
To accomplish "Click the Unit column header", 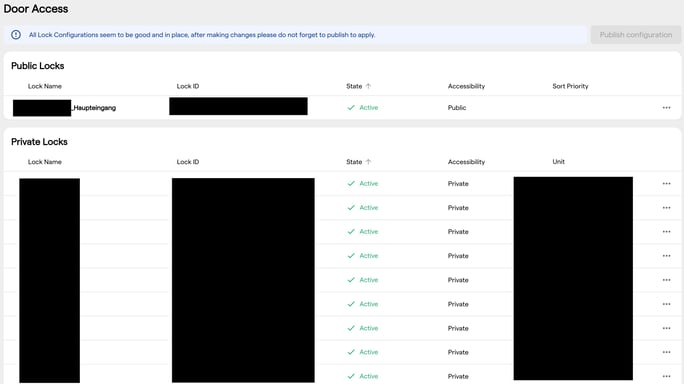I will coord(558,161).
